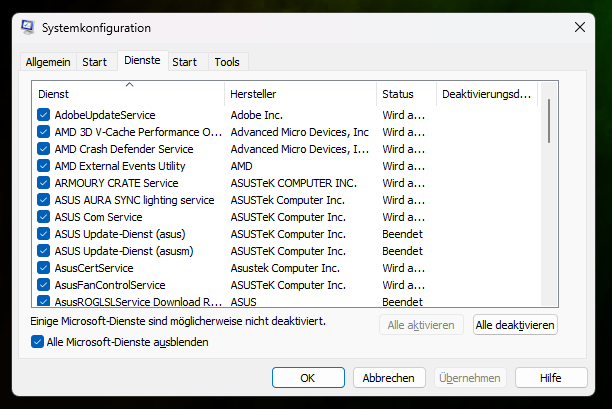Switch to the Tools tab
Screen dimensions: 612x409
(x=227, y=62)
